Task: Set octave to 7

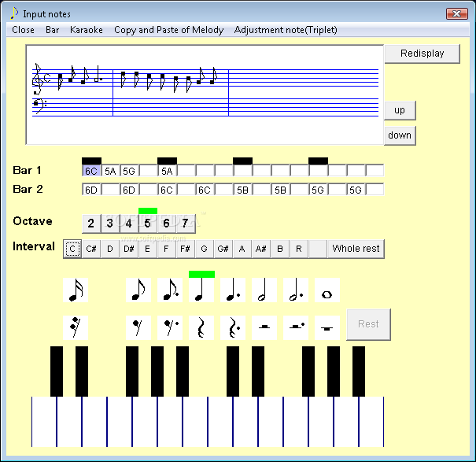Action: [x=186, y=224]
